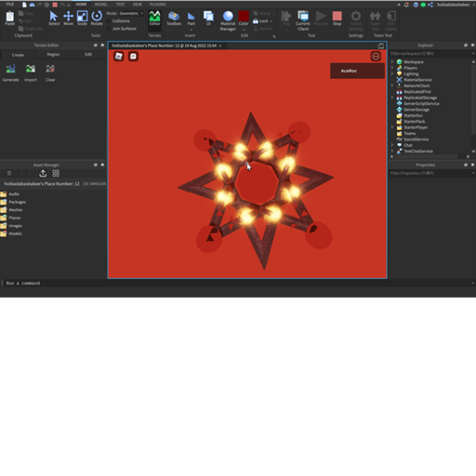Click the Generate terrain icon
Image resolution: width=476 pixels, height=476 pixels.
click(x=11, y=73)
